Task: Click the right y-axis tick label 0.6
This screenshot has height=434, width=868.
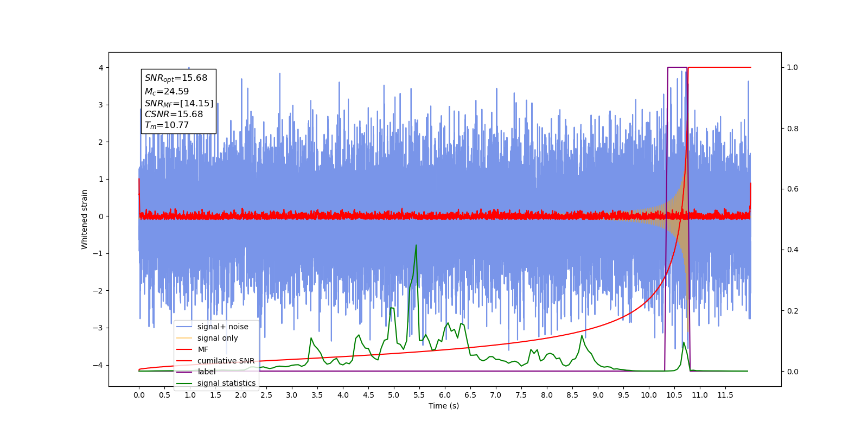Action: point(793,189)
